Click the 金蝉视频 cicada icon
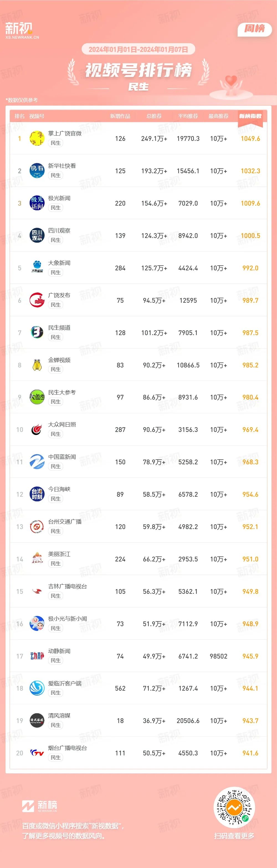The width and height of the screenshot is (277, 868). [37, 365]
